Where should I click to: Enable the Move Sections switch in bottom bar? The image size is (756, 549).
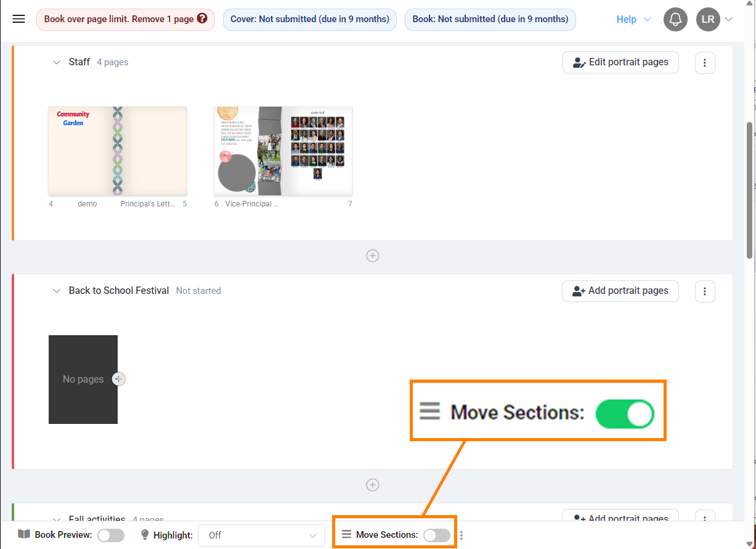437,535
